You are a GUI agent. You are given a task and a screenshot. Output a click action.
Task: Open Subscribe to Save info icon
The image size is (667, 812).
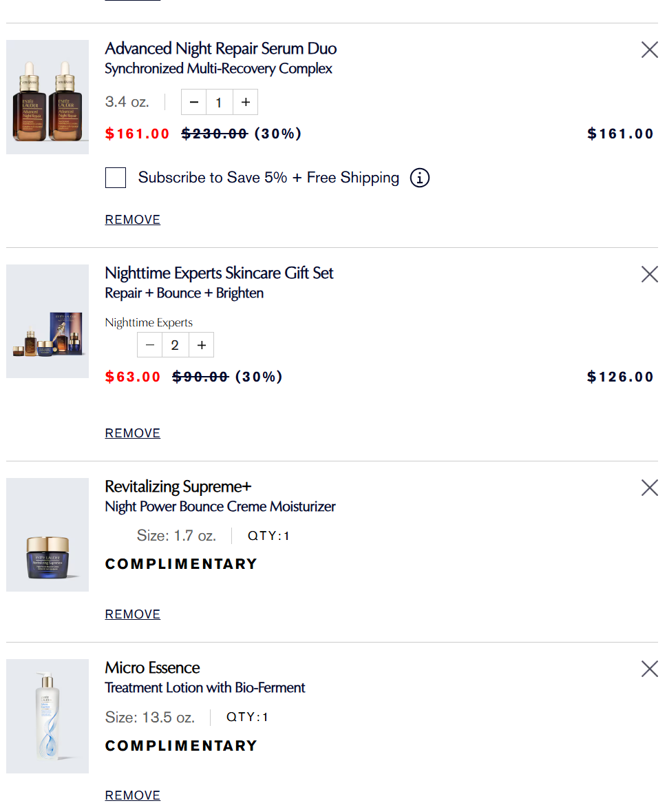point(420,178)
